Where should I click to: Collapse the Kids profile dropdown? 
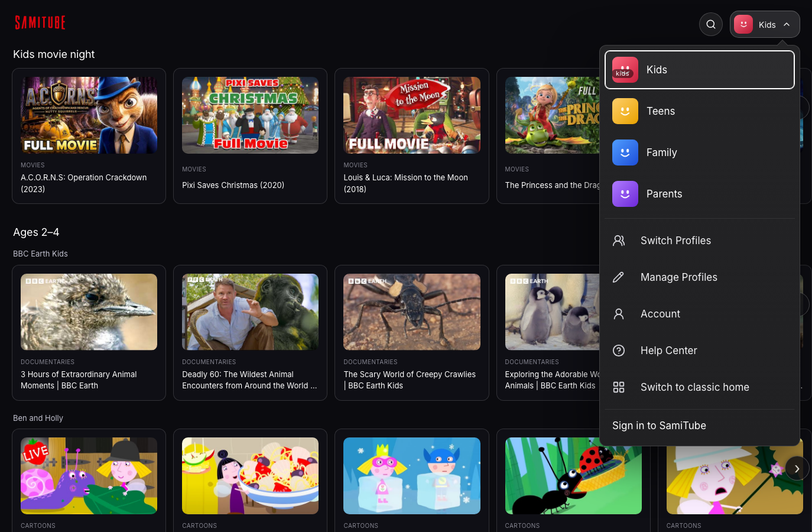tap(765, 24)
